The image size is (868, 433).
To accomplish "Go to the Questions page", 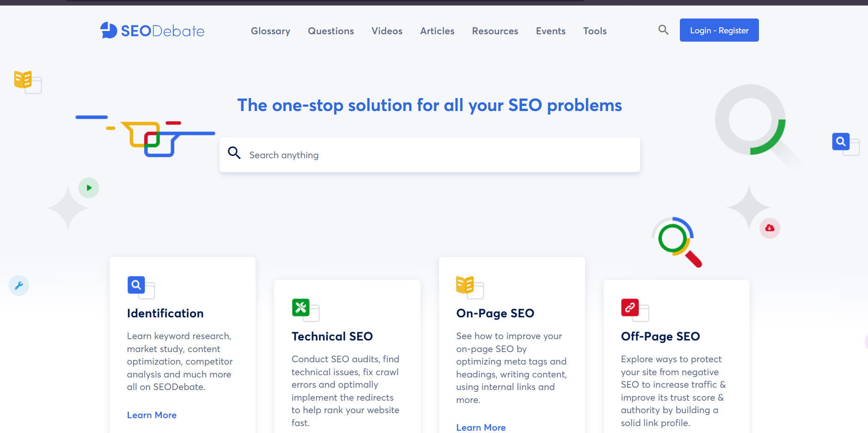I will tap(331, 31).
